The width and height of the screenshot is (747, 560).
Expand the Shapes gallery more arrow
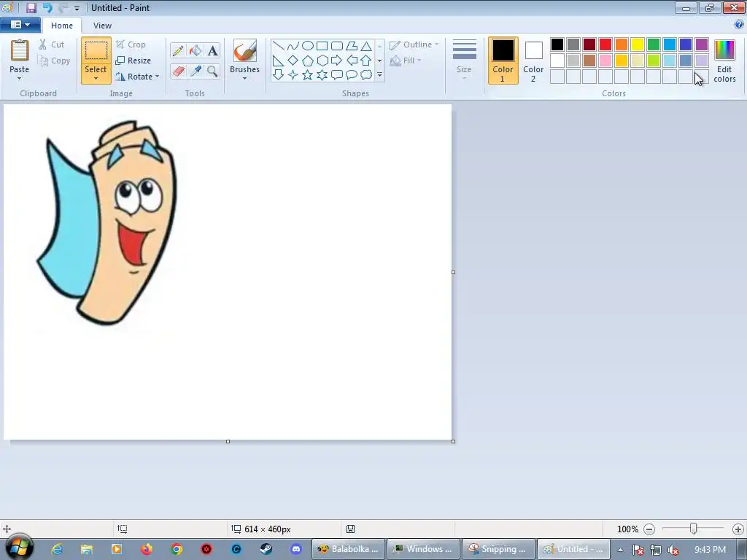(x=379, y=75)
